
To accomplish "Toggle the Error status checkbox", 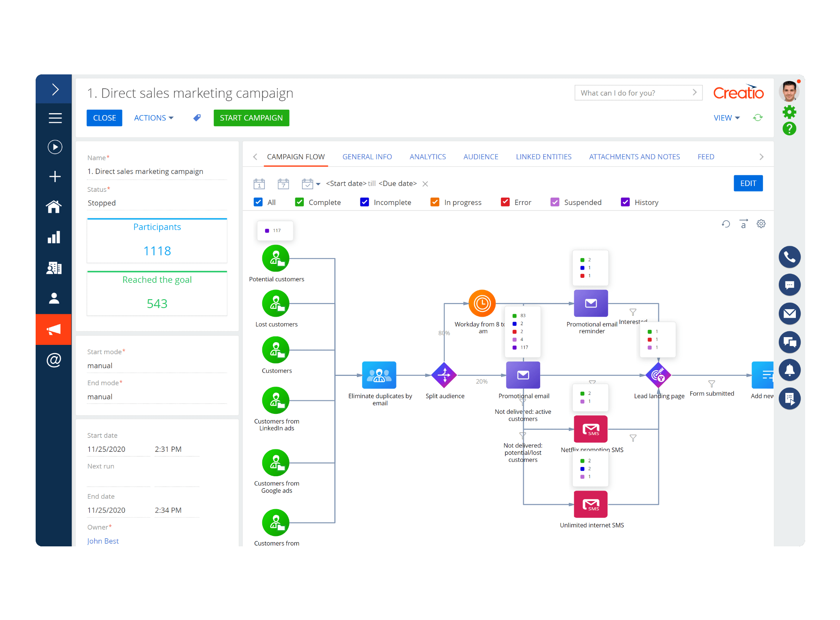I will click(x=505, y=202).
